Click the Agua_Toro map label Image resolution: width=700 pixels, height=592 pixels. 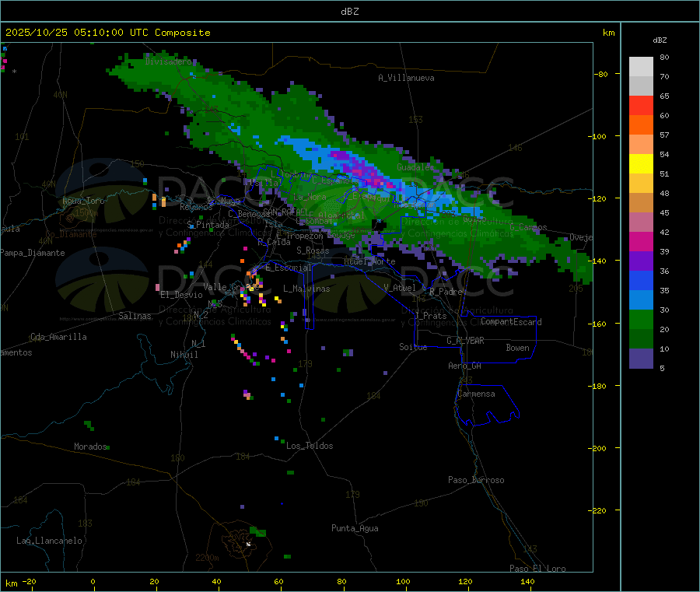(83, 201)
